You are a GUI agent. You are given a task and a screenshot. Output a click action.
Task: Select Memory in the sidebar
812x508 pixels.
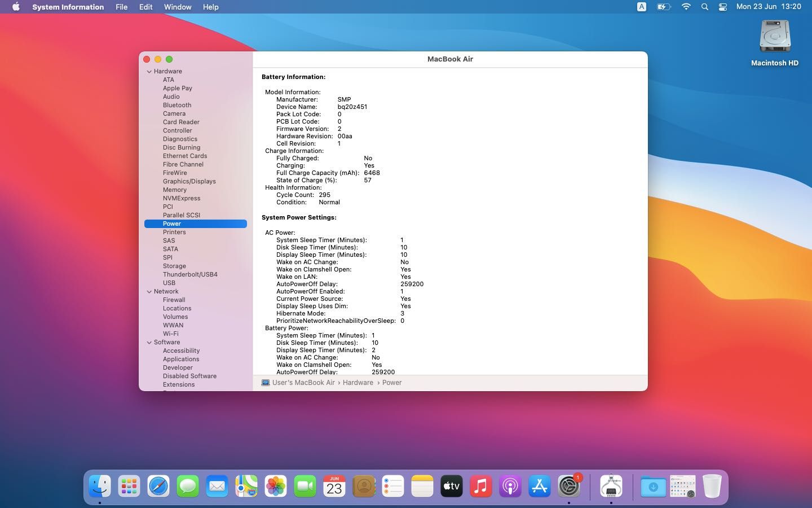click(x=175, y=190)
